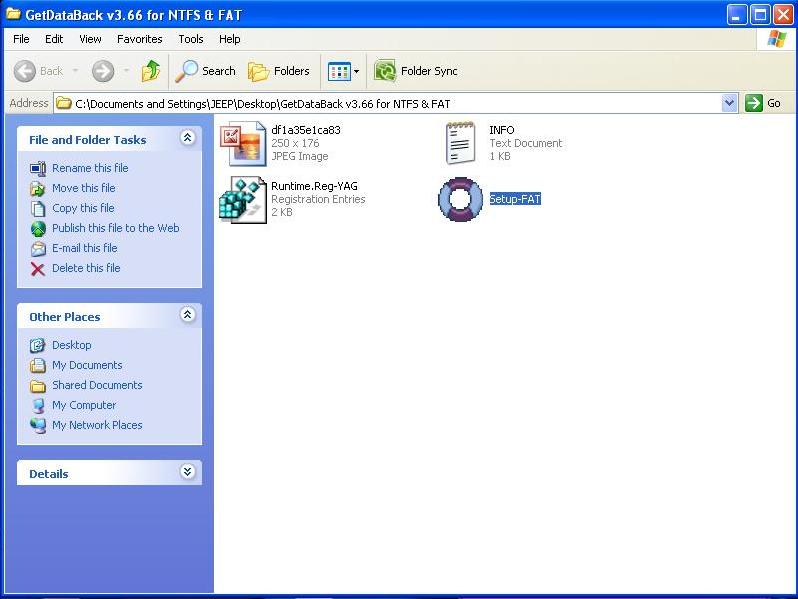This screenshot has height=599, width=798.
Task: Click the Shared Documents folder icon
Action: click(x=38, y=386)
